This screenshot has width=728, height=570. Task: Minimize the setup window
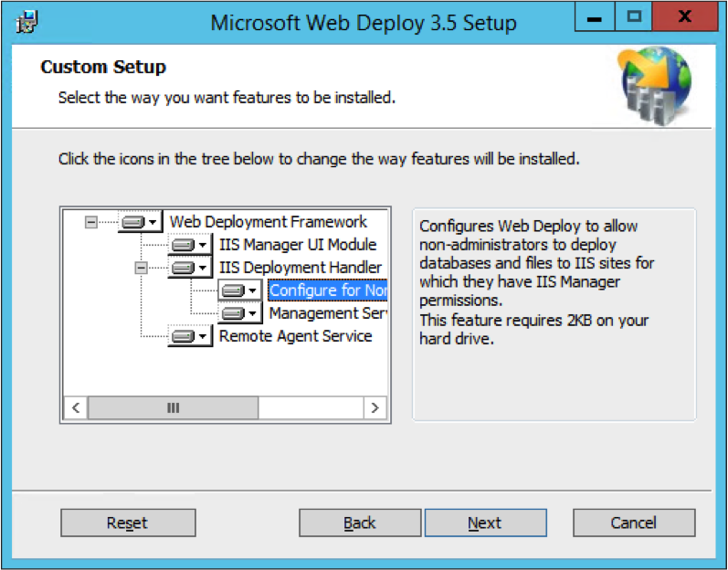595,17
